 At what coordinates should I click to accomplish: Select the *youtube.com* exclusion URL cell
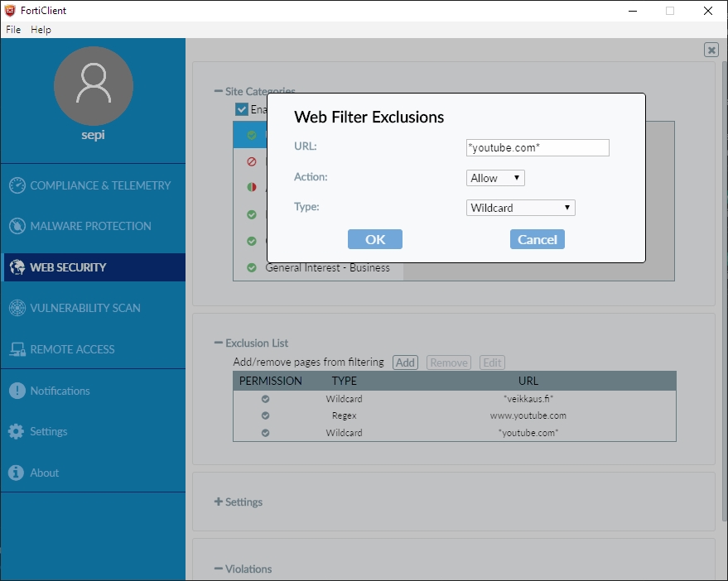click(x=528, y=433)
